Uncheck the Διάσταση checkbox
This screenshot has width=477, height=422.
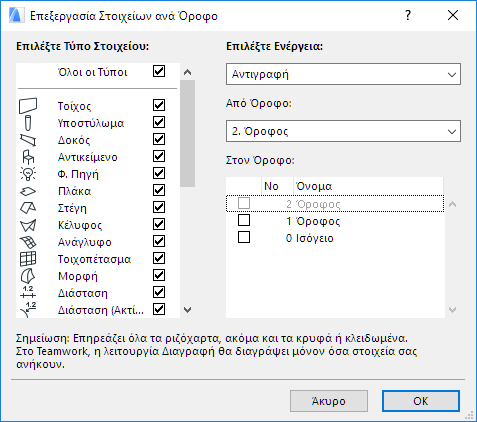159,292
